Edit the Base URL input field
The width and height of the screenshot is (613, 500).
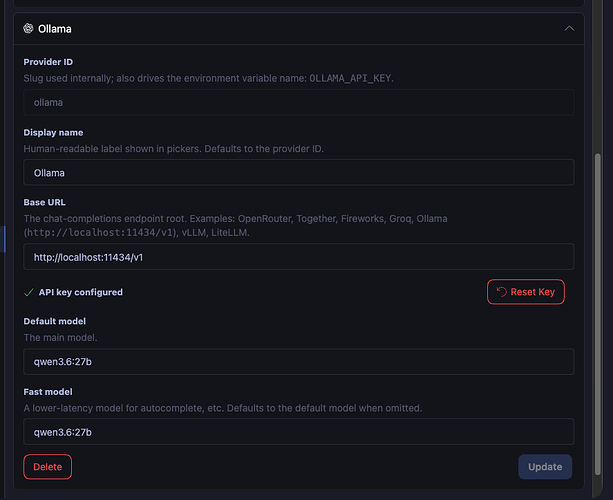[299, 257]
